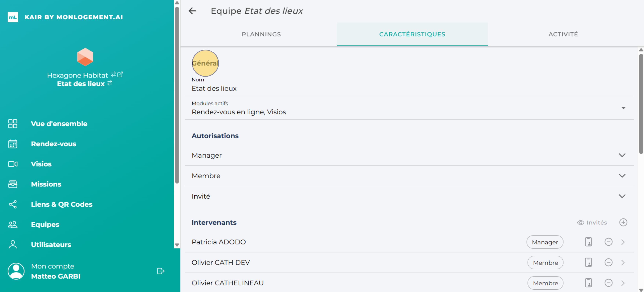Expand the Manager authorisations section
644x292 pixels.
pyautogui.click(x=622, y=155)
